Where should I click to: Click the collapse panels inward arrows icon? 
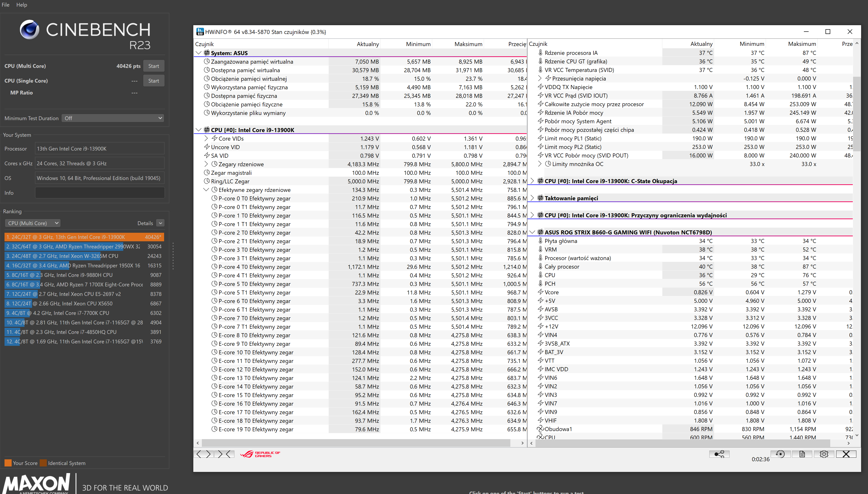(225, 454)
